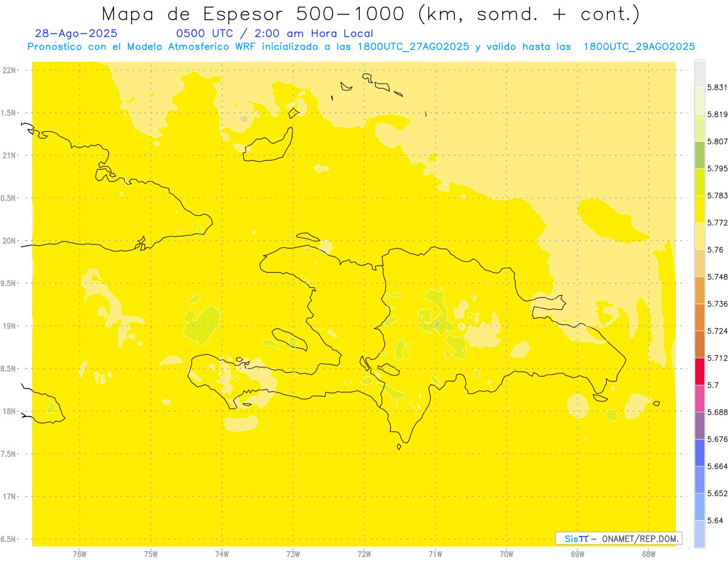Click the colorbar value '5.652'
728x562 pixels.
pos(718,493)
